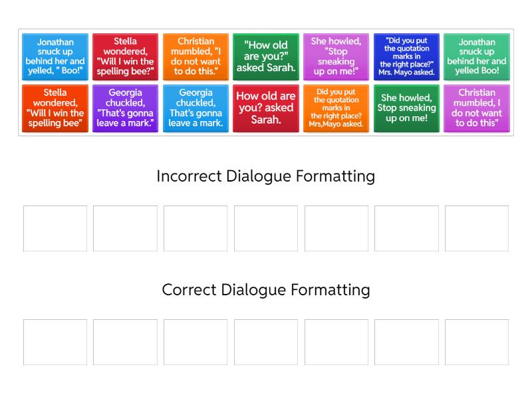The image size is (532, 399).
Task: Select the green '"How old are you?" asked Sarah.' tile
Action: 266,57
